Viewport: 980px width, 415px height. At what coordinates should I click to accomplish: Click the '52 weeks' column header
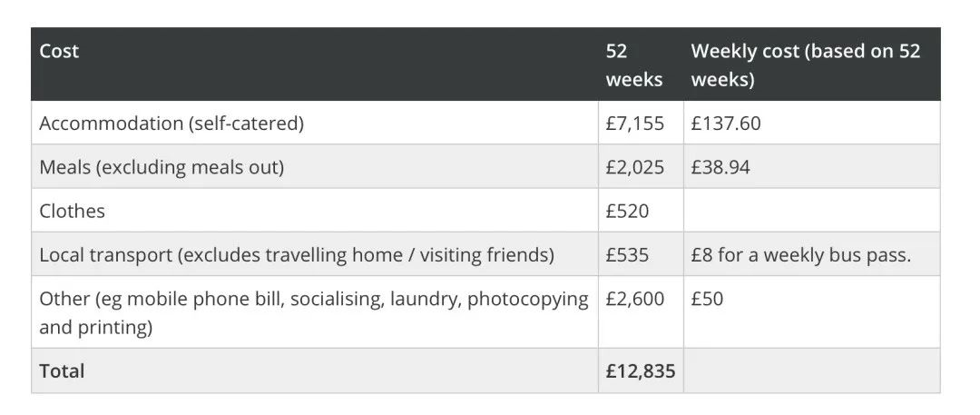click(x=633, y=64)
